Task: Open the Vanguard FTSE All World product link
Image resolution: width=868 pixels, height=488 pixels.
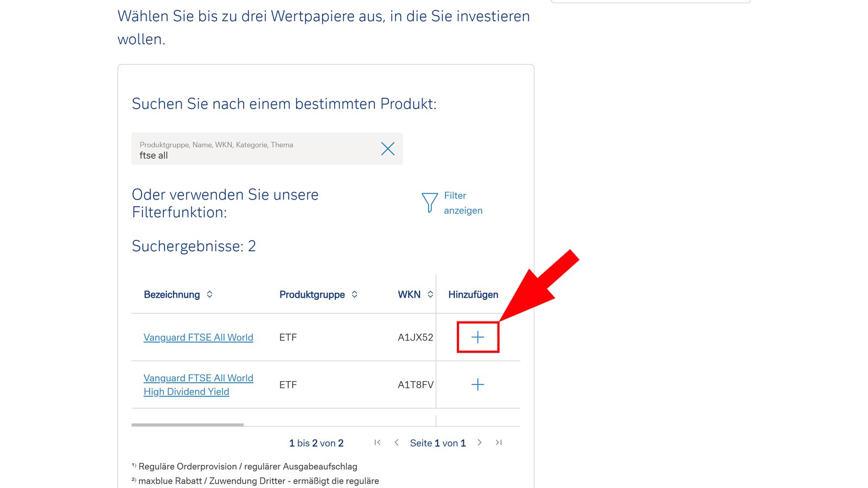Action: point(197,337)
